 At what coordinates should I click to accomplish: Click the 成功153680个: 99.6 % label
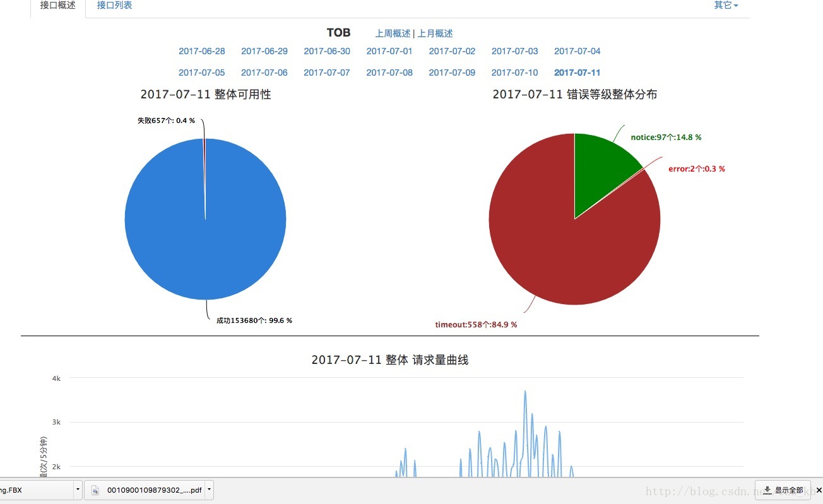coord(254,320)
